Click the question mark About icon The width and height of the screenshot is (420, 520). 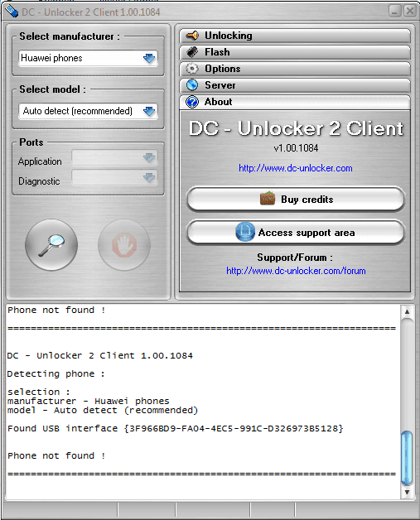click(192, 102)
